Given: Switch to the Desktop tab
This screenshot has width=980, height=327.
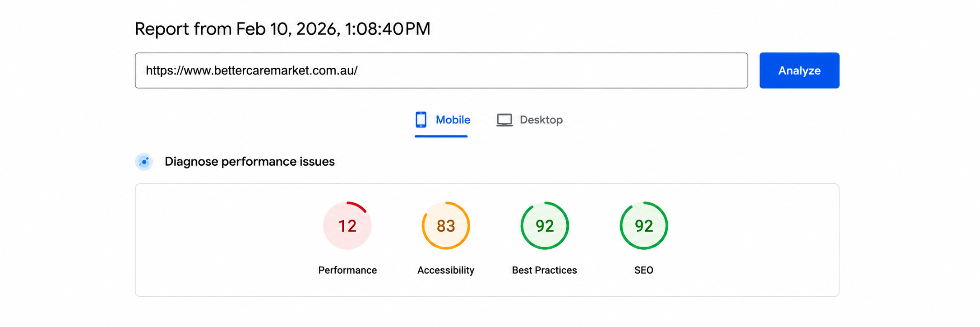Looking at the screenshot, I should (x=529, y=120).
